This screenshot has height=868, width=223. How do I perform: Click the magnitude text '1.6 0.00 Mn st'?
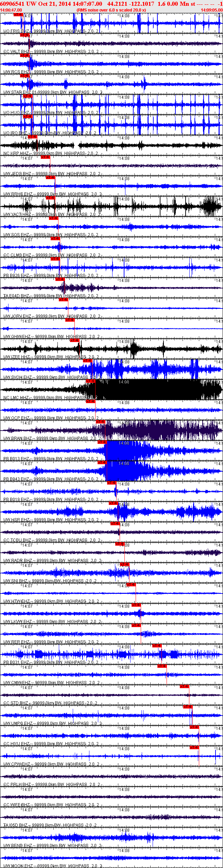coord(176,4)
